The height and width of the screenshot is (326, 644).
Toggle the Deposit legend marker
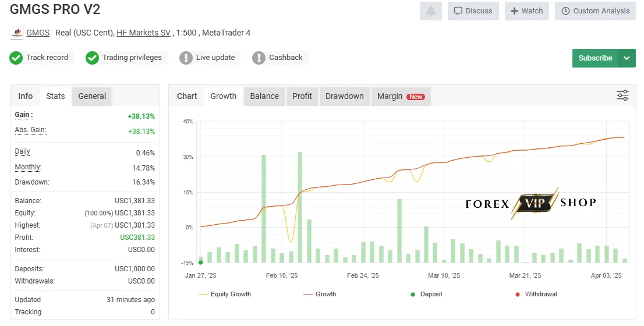pos(427,295)
